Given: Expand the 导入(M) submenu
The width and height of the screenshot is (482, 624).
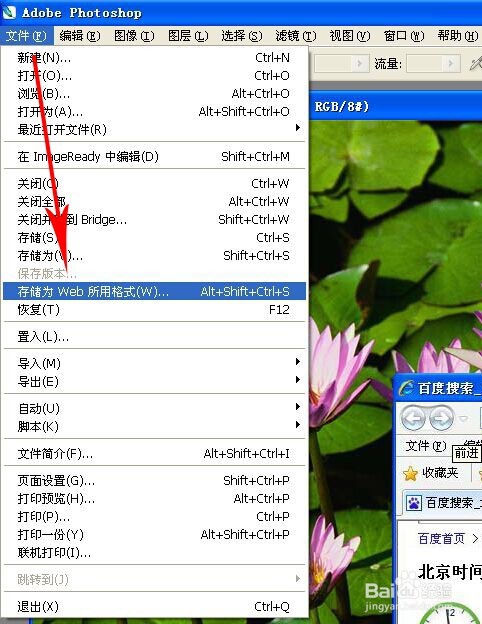Looking at the screenshot, I should pos(154,364).
